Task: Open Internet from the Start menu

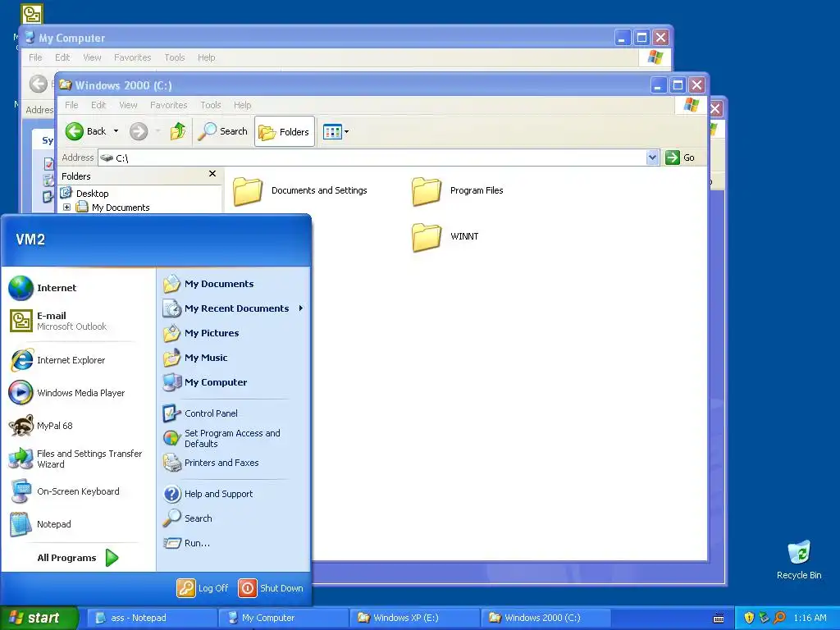Action: (43, 288)
